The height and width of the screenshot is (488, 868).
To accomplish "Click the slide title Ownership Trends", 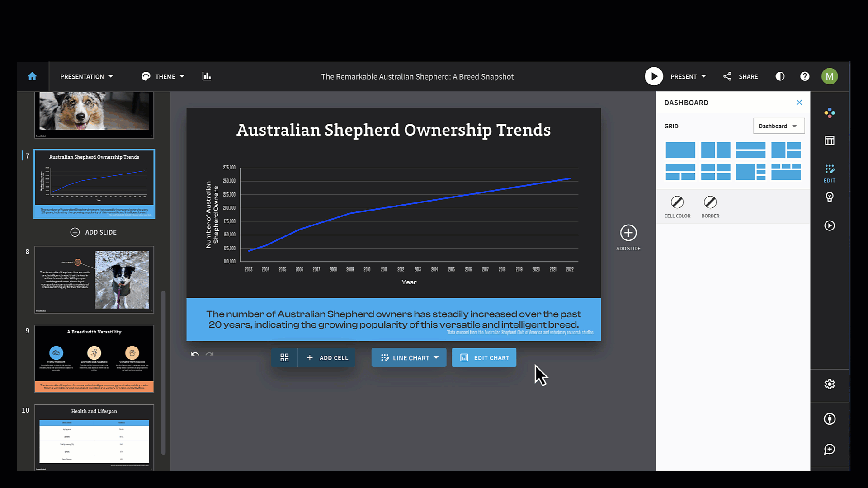I will pyautogui.click(x=394, y=130).
